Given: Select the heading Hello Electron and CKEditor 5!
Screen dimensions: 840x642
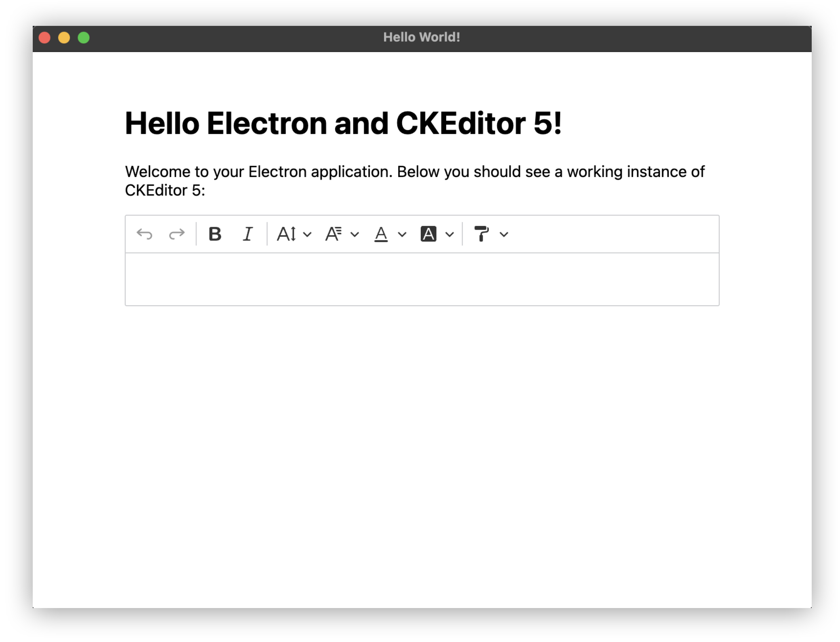Looking at the screenshot, I should pos(343,123).
